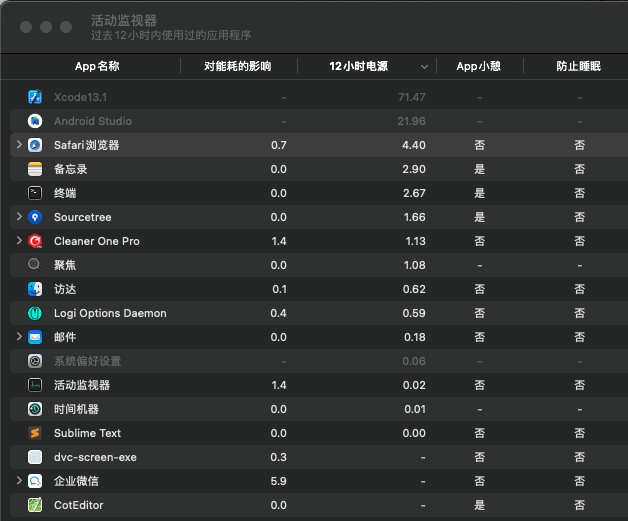Sort by the App名称 column header
The image size is (628, 521).
pyautogui.click(x=97, y=66)
